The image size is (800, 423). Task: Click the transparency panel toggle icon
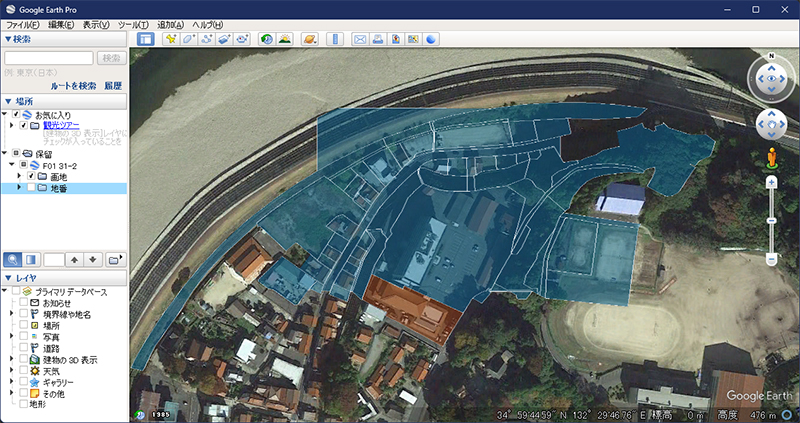click(31, 260)
